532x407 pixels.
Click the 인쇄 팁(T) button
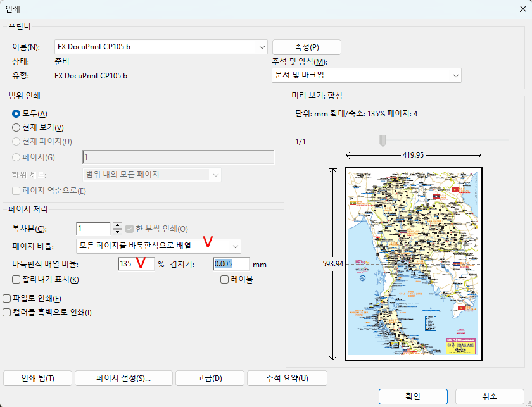(x=37, y=378)
